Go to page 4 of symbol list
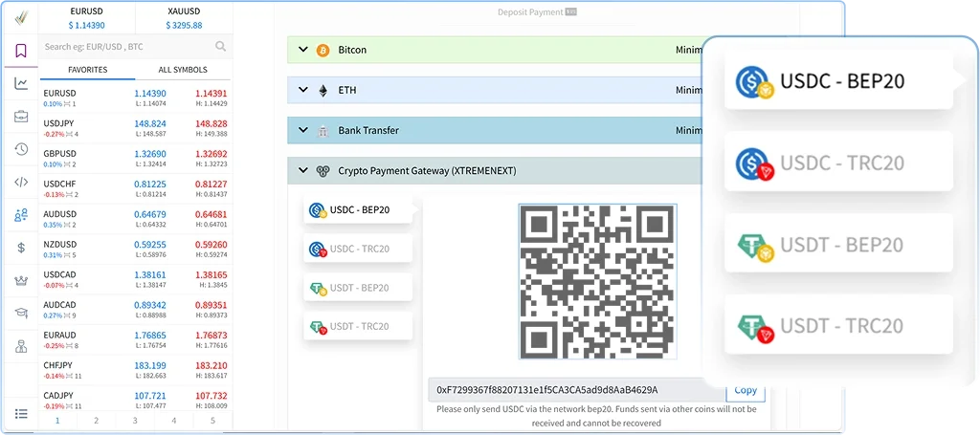The width and height of the screenshot is (980, 435). coord(174,421)
